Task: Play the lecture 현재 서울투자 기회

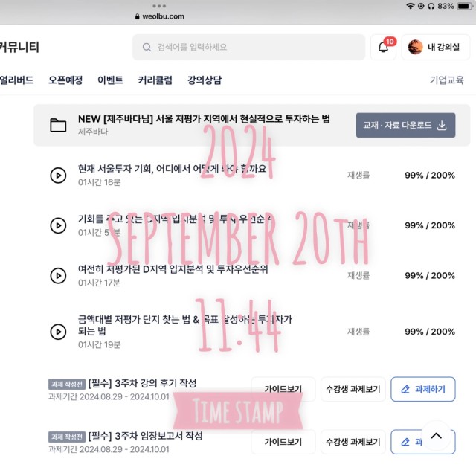Action: click(x=58, y=176)
